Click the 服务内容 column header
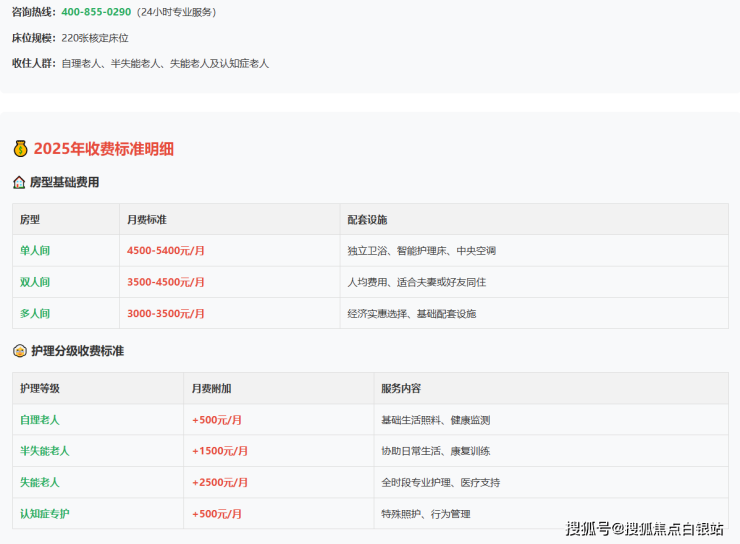This screenshot has width=740, height=544. 401,388
